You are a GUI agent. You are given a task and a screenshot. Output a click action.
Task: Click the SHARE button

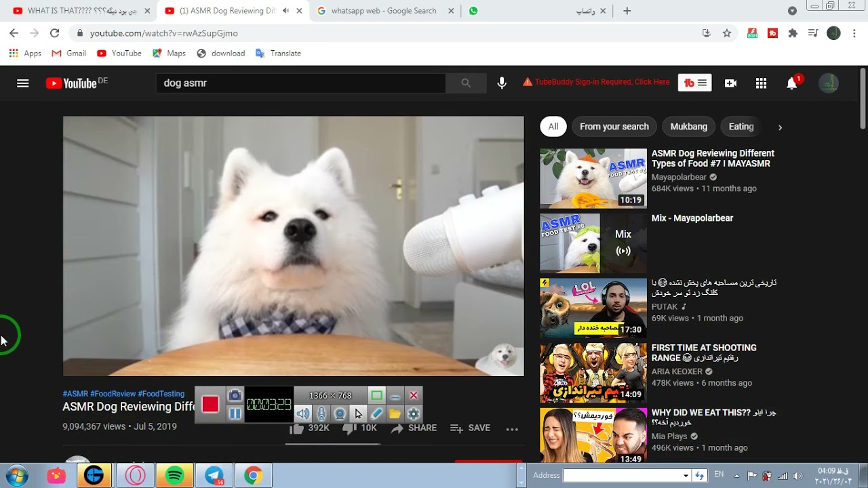[x=414, y=428]
